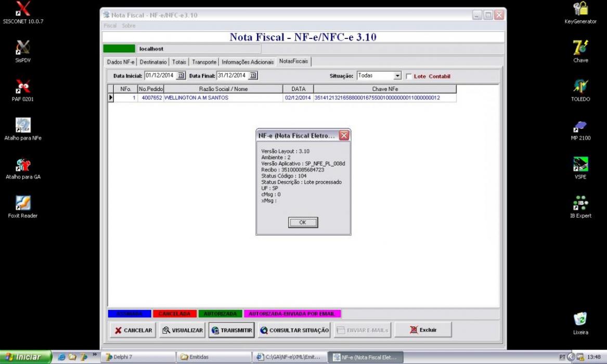Image resolution: width=607 pixels, height=364 pixels.
Task: Click the NF-e taskbar window item
Action: [x=366, y=357]
